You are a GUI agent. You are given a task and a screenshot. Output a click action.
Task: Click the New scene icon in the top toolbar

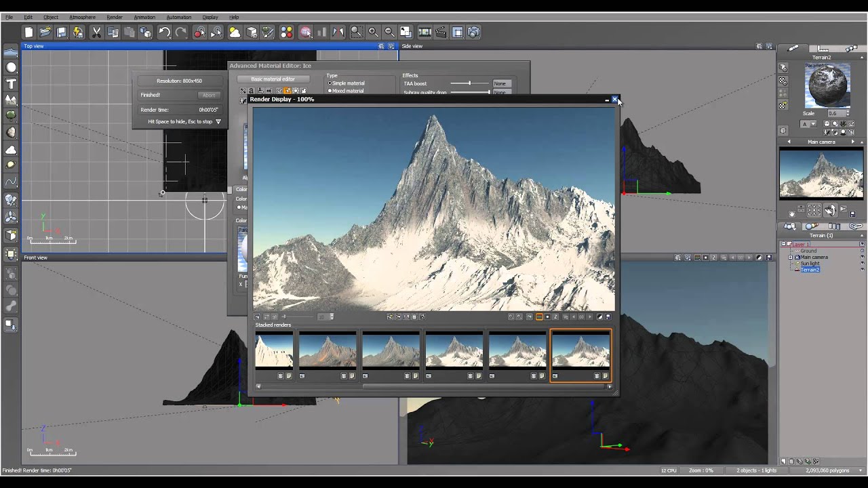click(x=28, y=32)
